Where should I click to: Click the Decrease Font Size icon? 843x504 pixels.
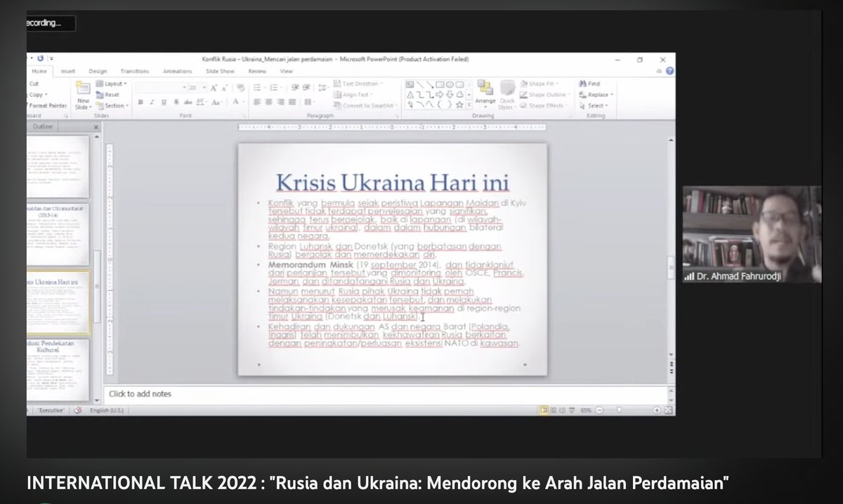pyautogui.click(x=225, y=88)
